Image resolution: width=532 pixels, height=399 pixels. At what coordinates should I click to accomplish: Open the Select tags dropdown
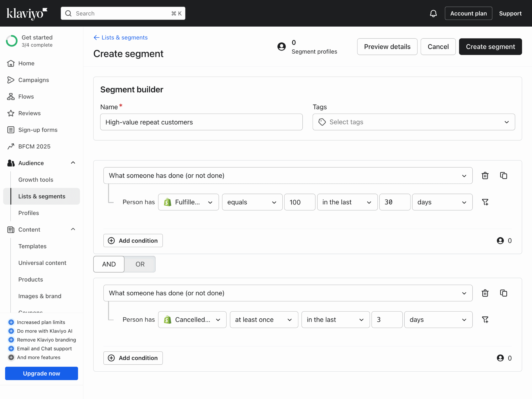pos(413,122)
